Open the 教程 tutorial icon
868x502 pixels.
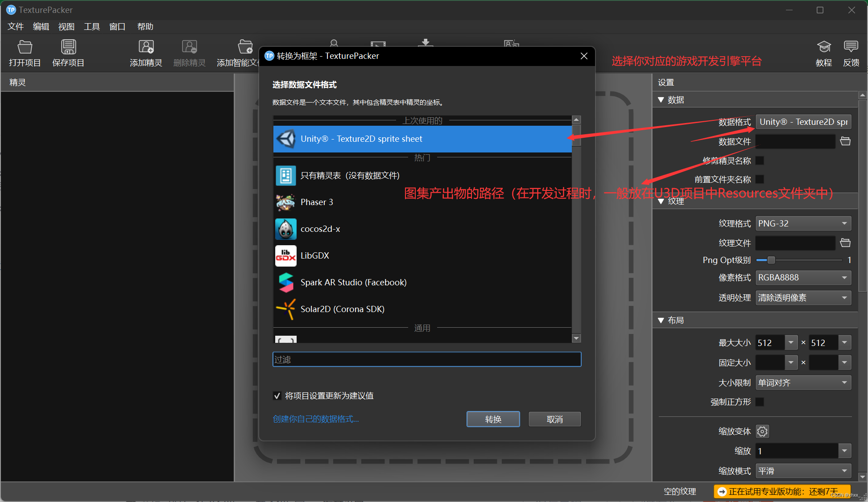point(823,52)
